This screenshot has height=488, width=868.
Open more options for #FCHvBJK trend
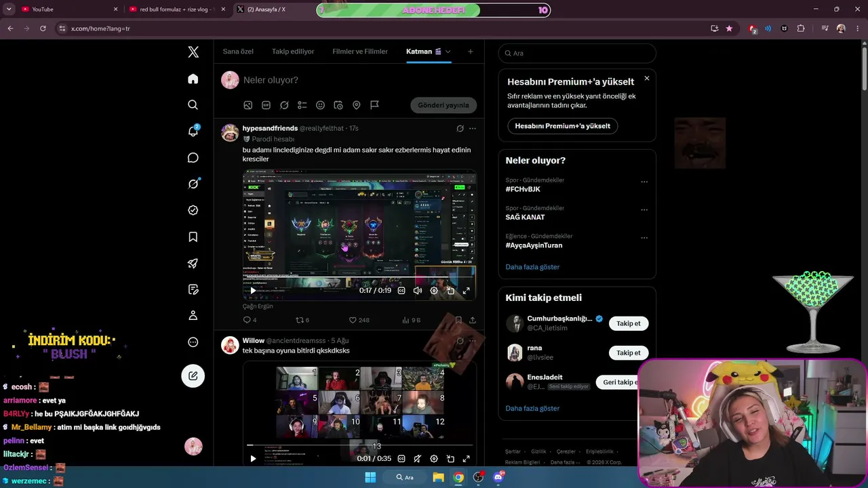tap(644, 182)
